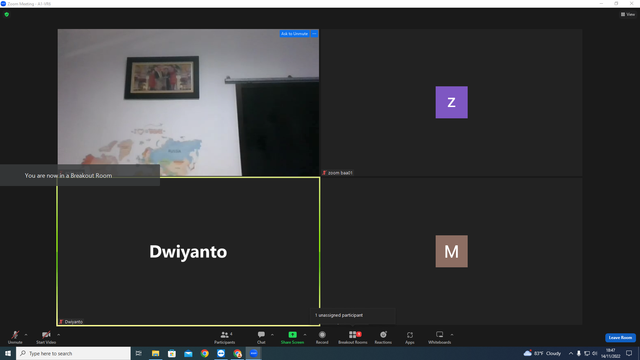Image resolution: width=640 pixels, height=360 pixels.
Task: Open the network icon in the system tray
Action: [587, 353]
